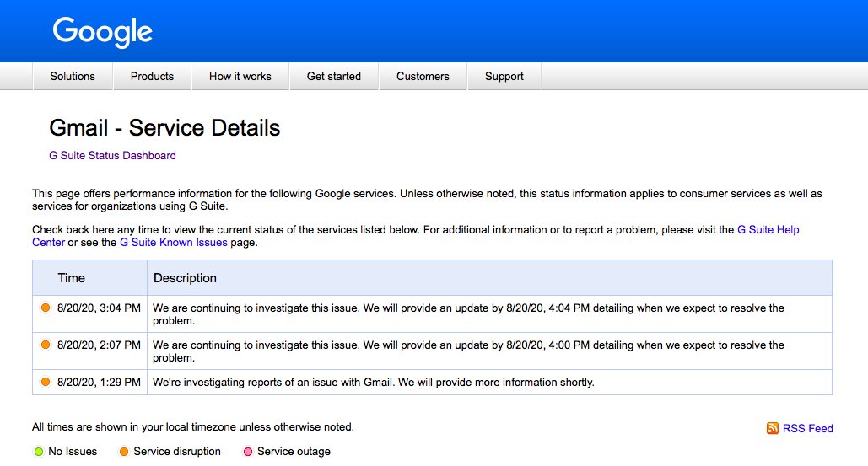Click orange status dot for 2:07 PM entry
868x466 pixels.
(46, 345)
